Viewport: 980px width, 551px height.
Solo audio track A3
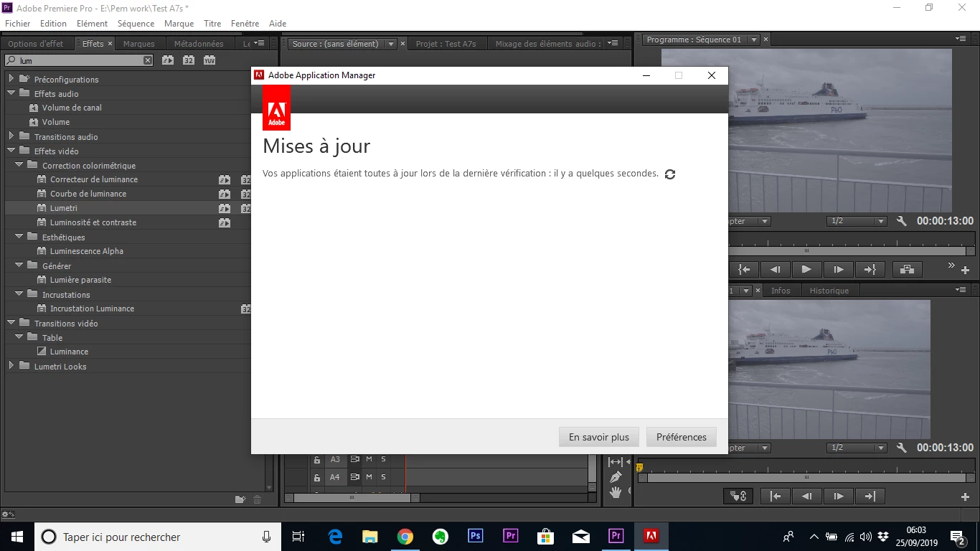pos(383,459)
